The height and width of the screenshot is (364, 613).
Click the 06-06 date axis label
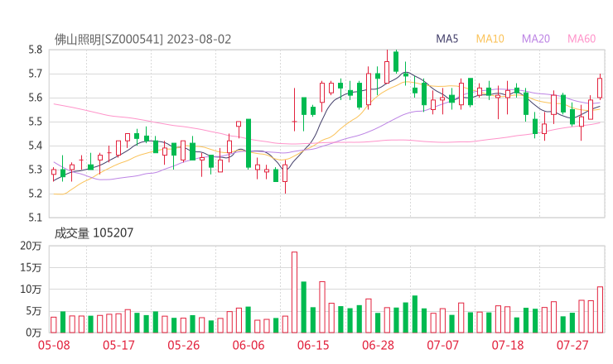(249, 345)
